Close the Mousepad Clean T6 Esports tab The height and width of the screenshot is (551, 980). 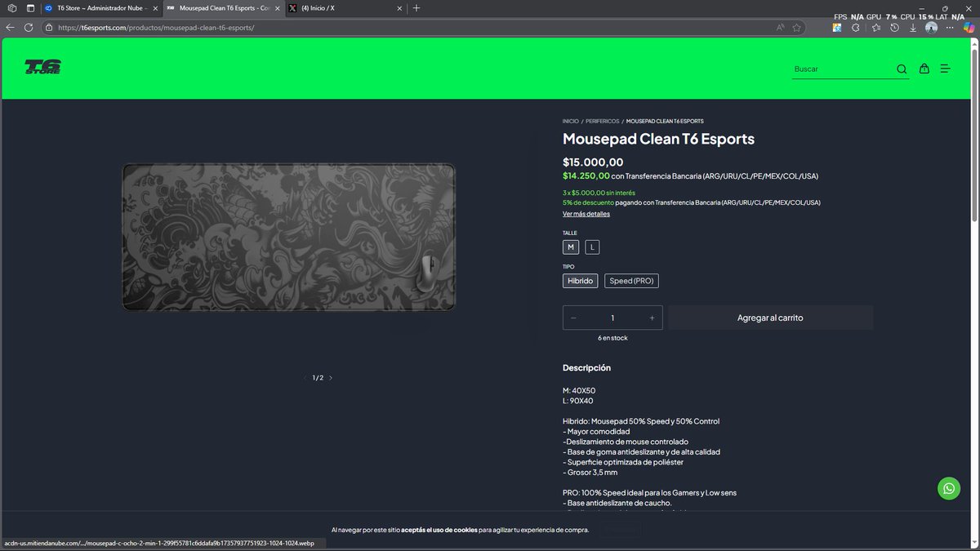(x=277, y=7)
